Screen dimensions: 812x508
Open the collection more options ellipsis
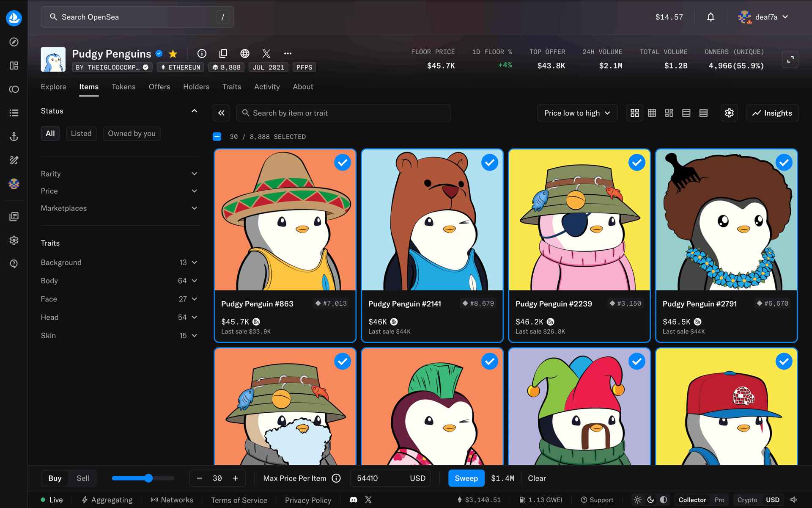point(288,53)
